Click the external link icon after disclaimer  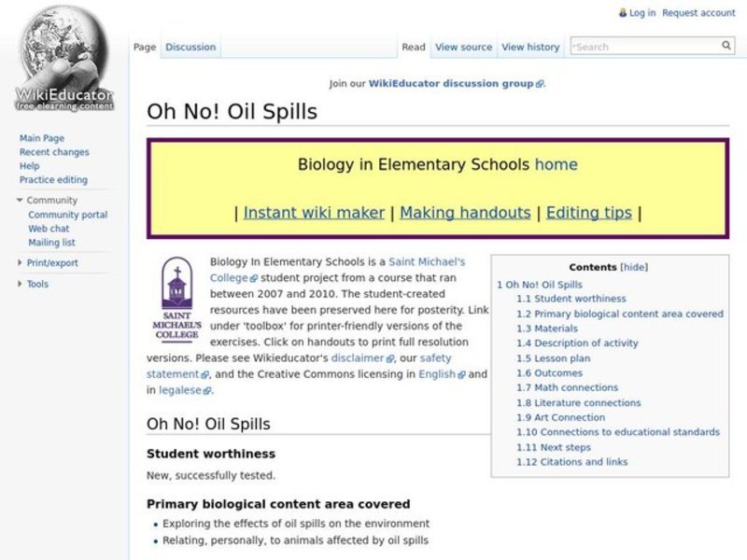click(389, 358)
